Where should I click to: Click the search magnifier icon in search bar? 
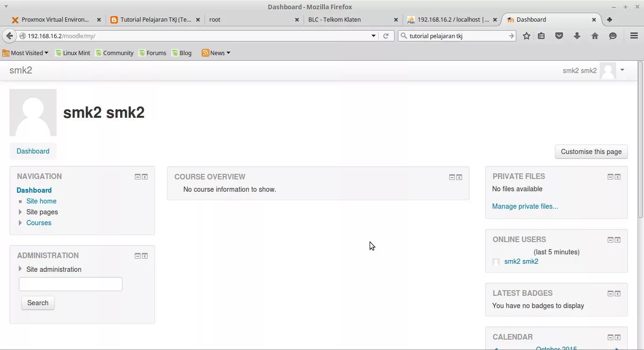click(404, 36)
